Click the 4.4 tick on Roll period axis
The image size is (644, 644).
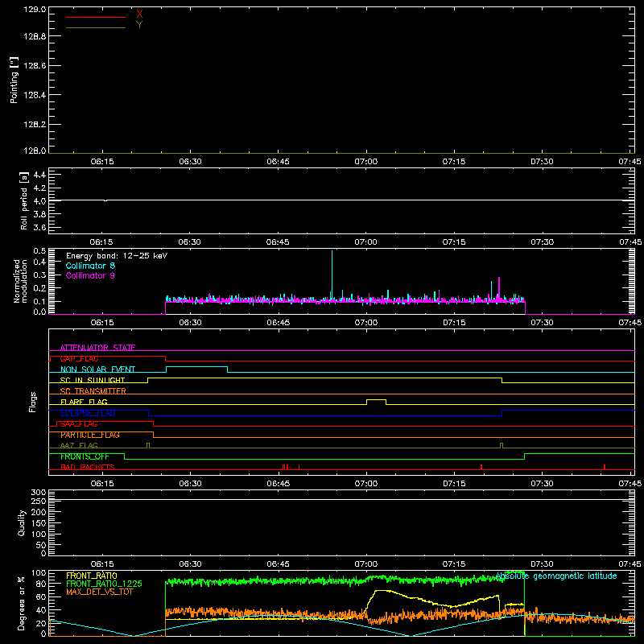[x=39, y=175]
